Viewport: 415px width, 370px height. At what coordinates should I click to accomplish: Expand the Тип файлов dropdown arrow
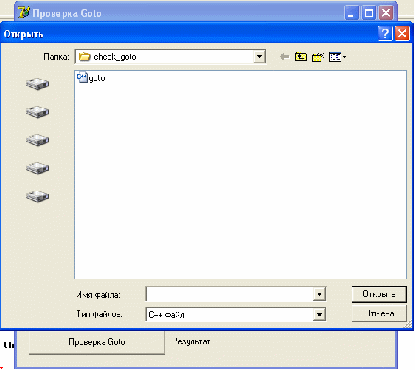click(319, 314)
